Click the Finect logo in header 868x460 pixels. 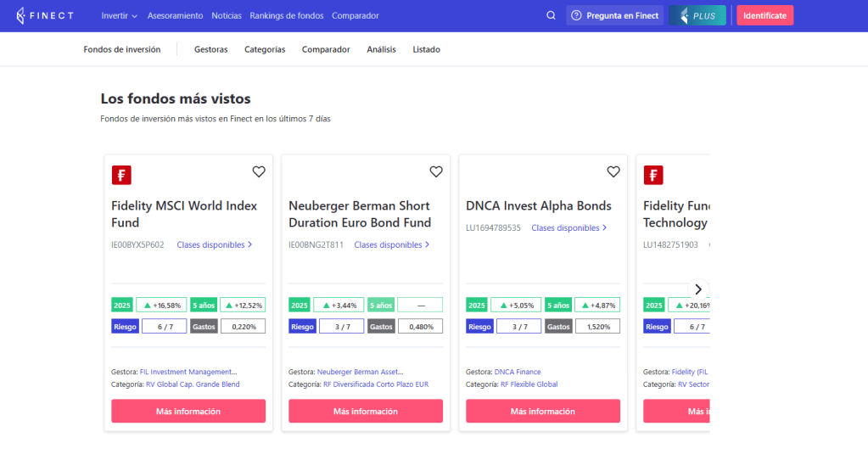coord(45,15)
